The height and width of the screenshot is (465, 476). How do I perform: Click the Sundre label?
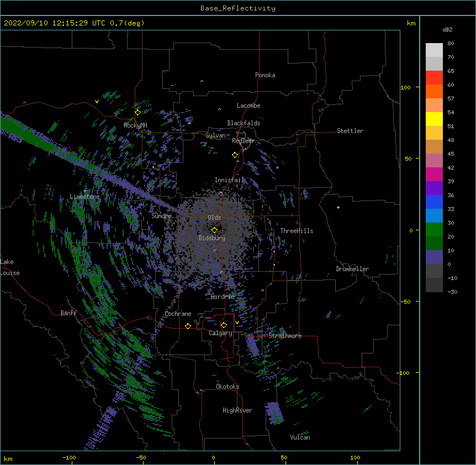[x=161, y=216]
